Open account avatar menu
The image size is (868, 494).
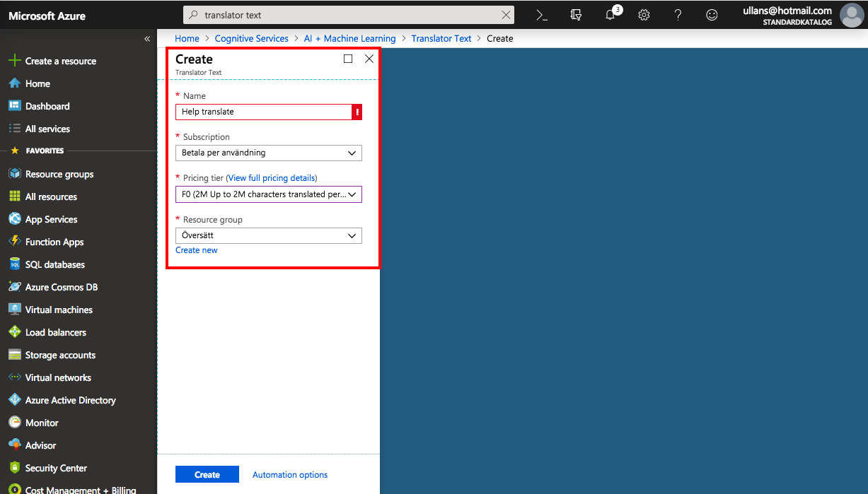tap(851, 15)
